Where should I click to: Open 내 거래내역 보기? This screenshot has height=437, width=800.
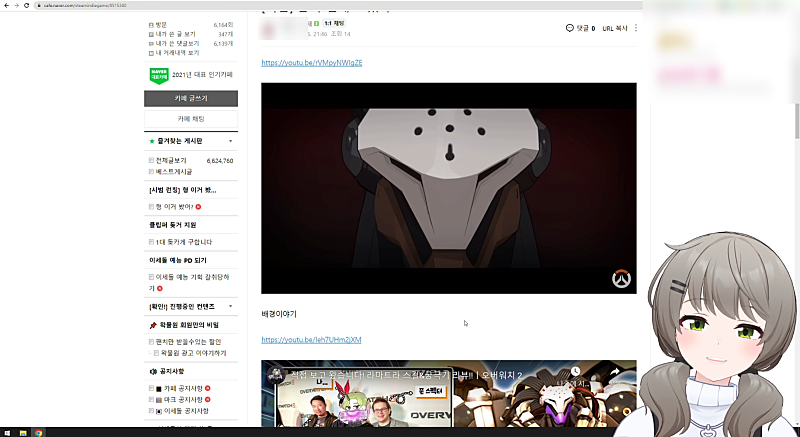click(x=177, y=53)
